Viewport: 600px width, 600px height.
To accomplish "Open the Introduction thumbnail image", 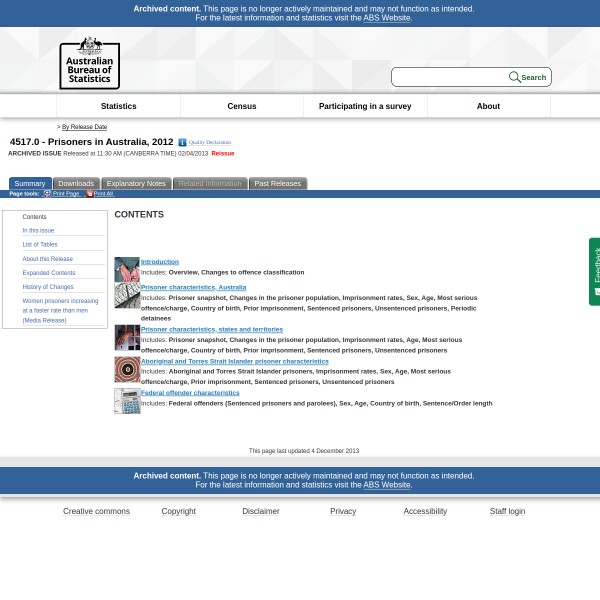I will (127, 269).
